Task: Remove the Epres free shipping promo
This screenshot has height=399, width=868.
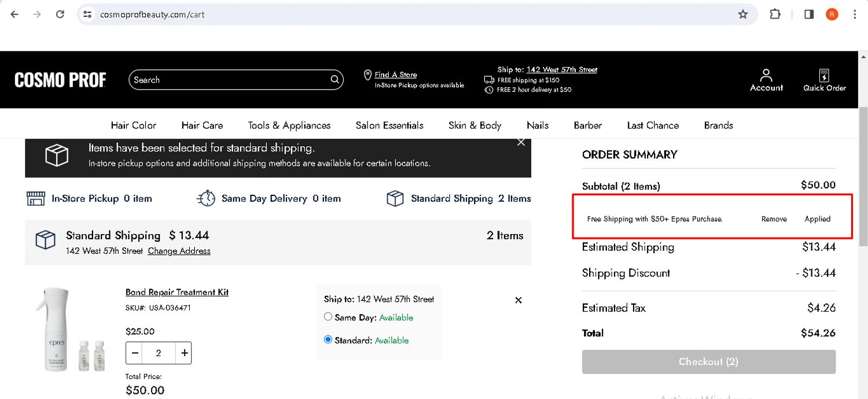Action: coord(774,219)
